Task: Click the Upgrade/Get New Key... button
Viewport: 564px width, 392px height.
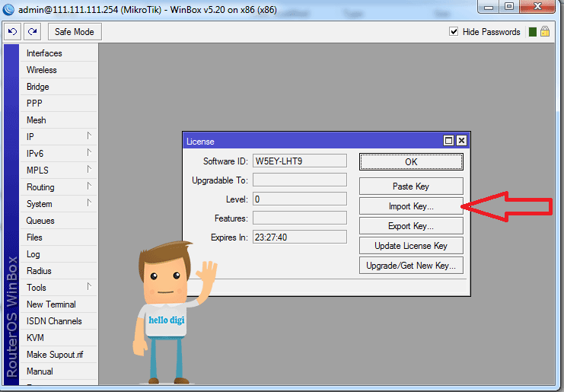Action: tap(411, 266)
